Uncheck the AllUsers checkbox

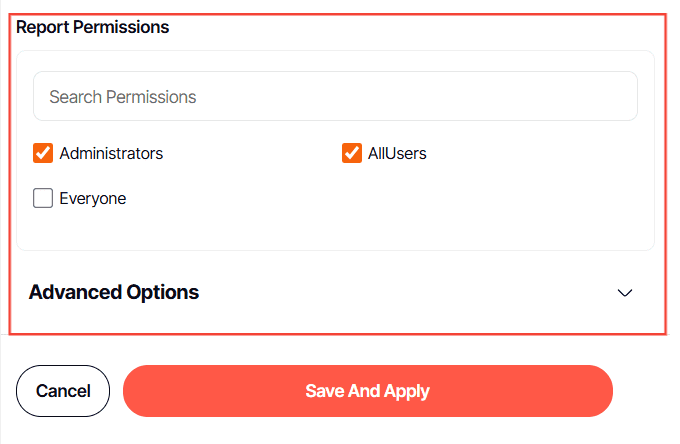[352, 153]
